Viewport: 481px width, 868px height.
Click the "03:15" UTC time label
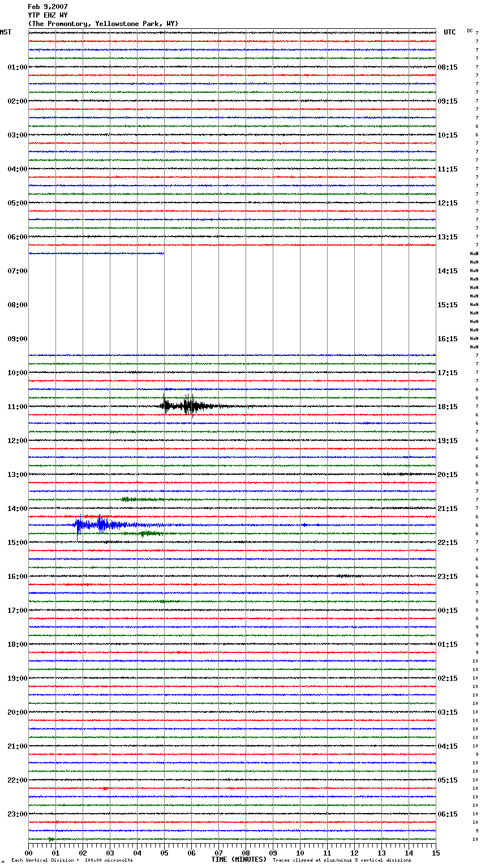(448, 712)
